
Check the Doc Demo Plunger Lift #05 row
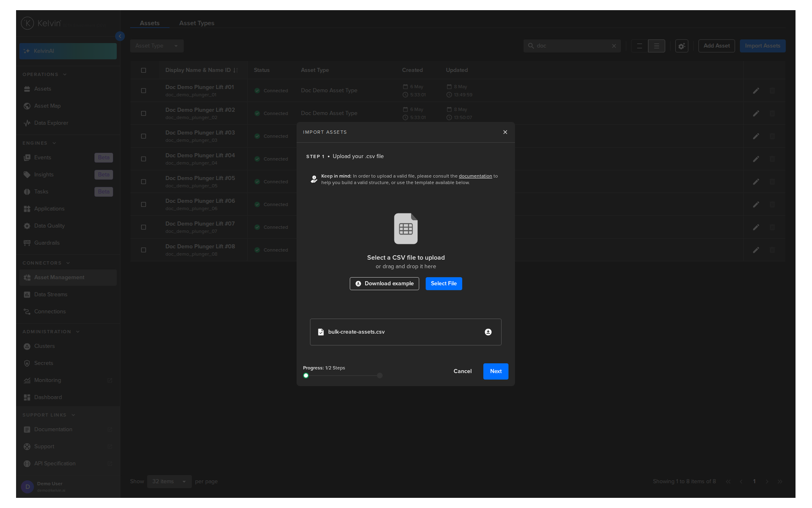[143, 182]
